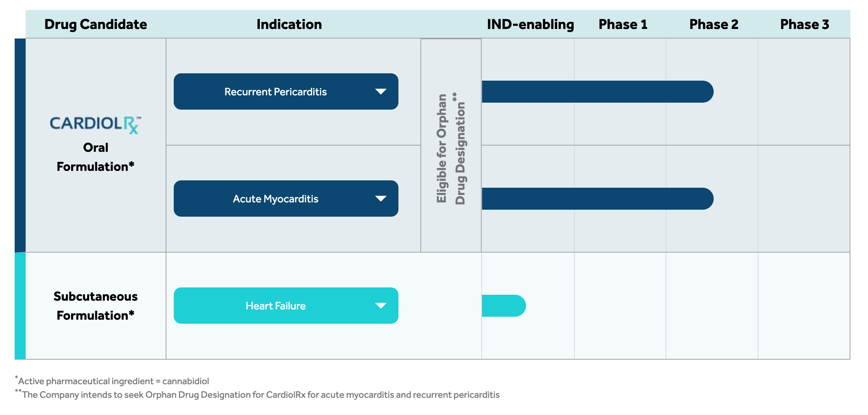Click the Subcutaneous Formulation label

[x=95, y=306]
